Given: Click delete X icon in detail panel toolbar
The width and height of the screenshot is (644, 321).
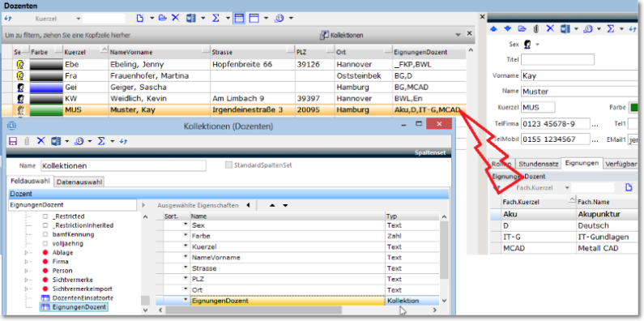Looking at the screenshot, I should click(550, 28).
